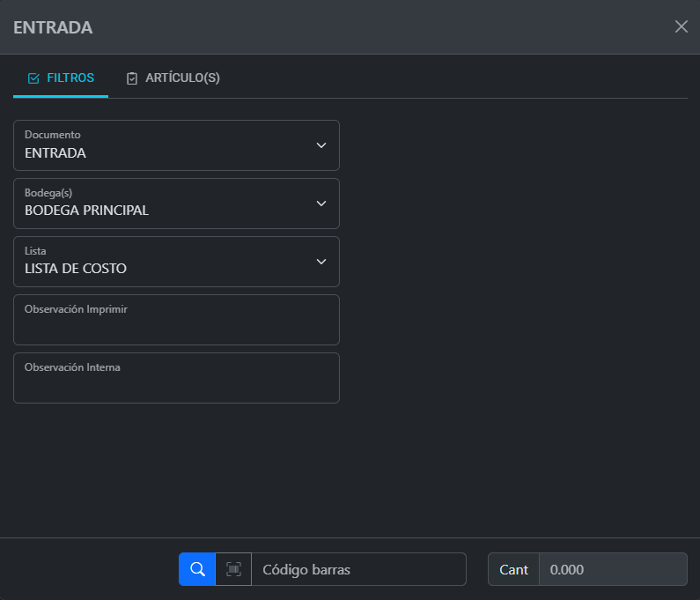
Task: Click the BODEGA PRINCIPAL selection
Action: point(86,211)
